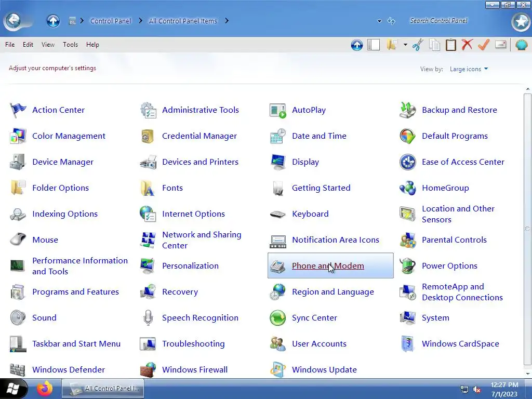532x399 pixels.
Task: Open the Backup and Restore icon
Action: point(407,110)
